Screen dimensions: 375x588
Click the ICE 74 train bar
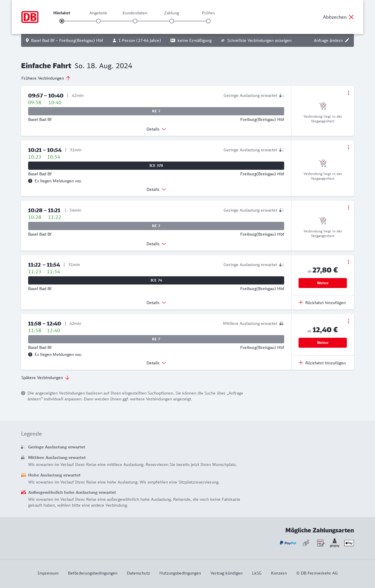click(156, 280)
